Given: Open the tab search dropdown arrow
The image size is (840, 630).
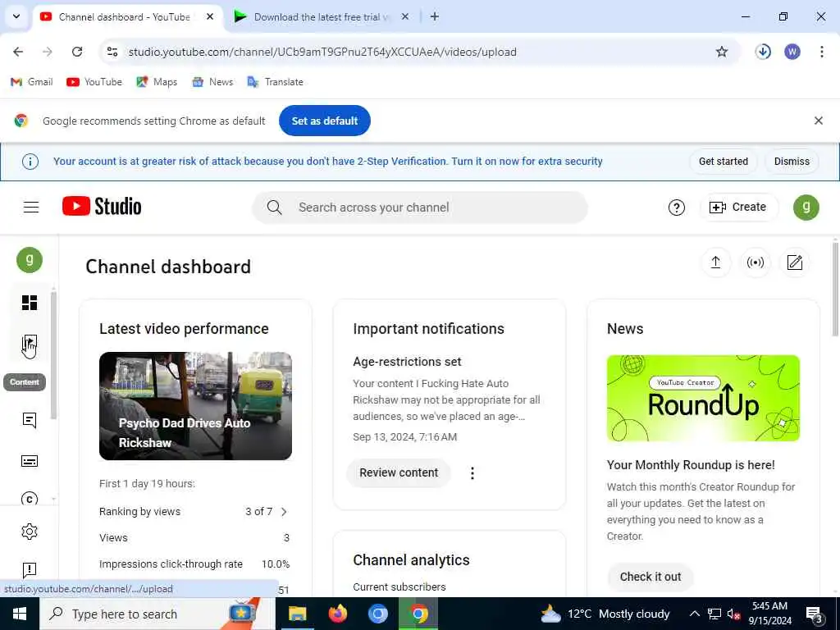Looking at the screenshot, I should [16, 16].
